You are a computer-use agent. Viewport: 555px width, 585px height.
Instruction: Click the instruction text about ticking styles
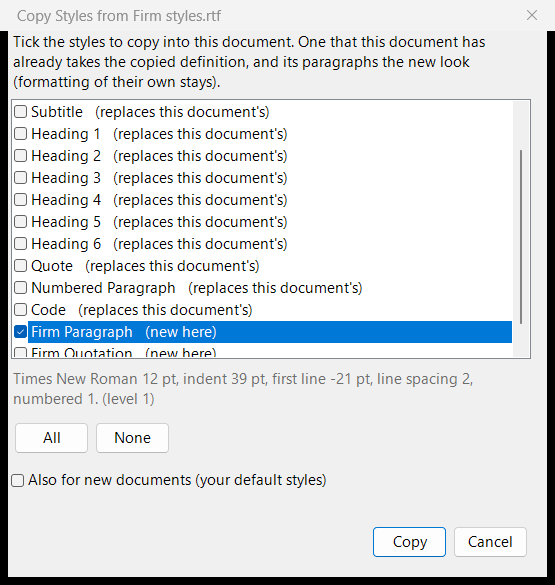click(249, 62)
